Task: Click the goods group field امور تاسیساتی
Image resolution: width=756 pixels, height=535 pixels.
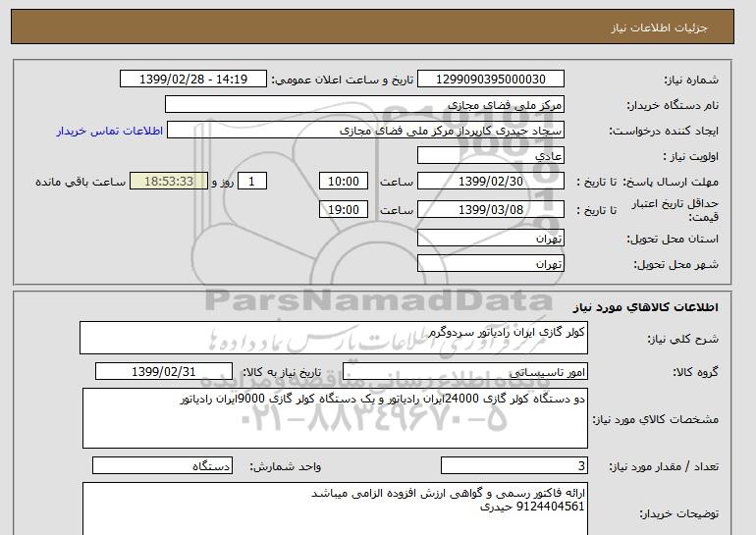Action: pos(464,372)
